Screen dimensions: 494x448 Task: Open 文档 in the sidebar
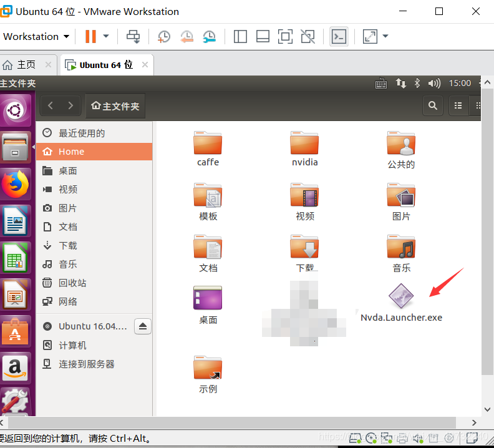tap(94, 226)
